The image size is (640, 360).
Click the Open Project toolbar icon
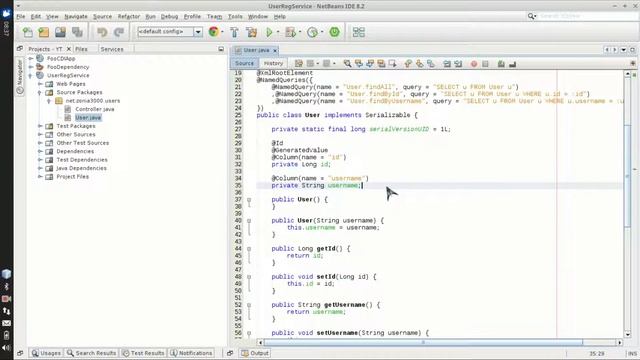pos(60,32)
